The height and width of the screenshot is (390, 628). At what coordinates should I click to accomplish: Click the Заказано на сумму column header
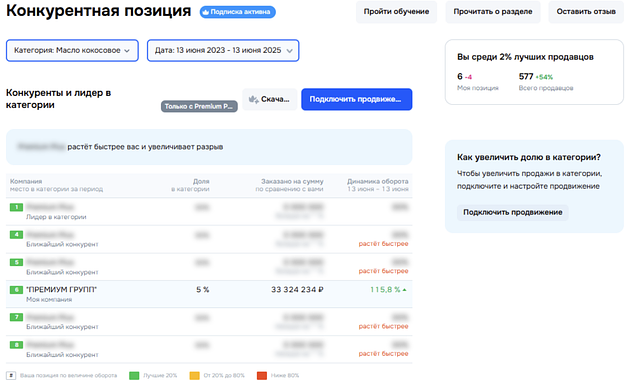[x=290, y=185]
